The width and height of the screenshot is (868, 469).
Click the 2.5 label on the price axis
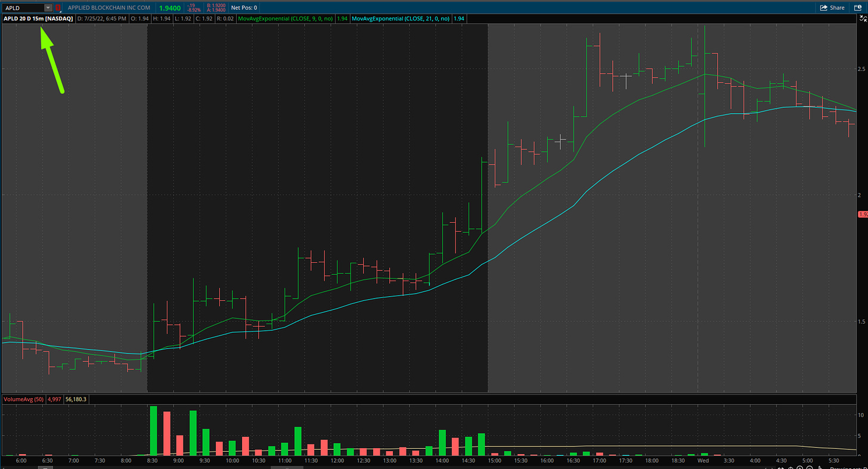click(861, 69)
